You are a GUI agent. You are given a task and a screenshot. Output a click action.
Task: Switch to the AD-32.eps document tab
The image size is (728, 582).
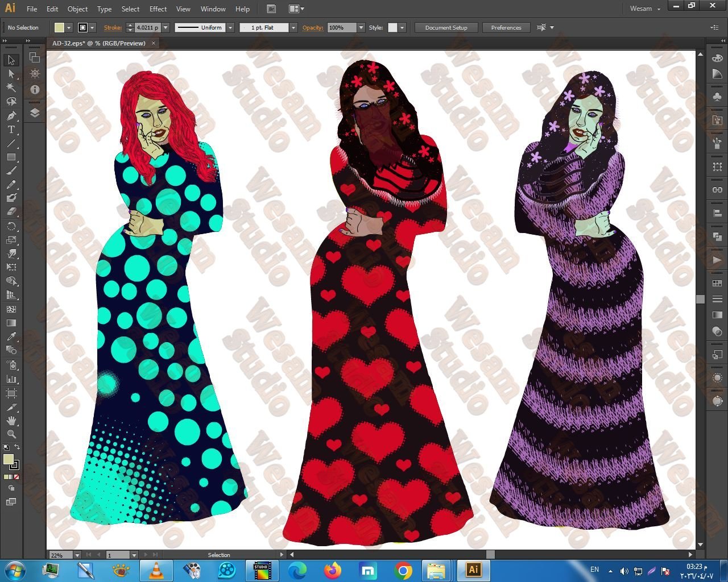[x=99, y=43]
